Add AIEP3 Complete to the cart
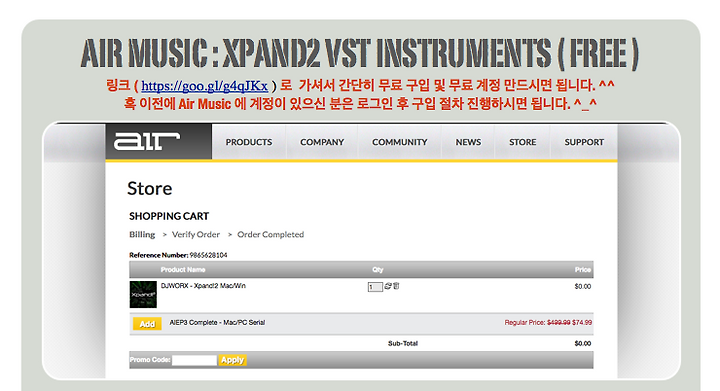 [x=147, y=324]
